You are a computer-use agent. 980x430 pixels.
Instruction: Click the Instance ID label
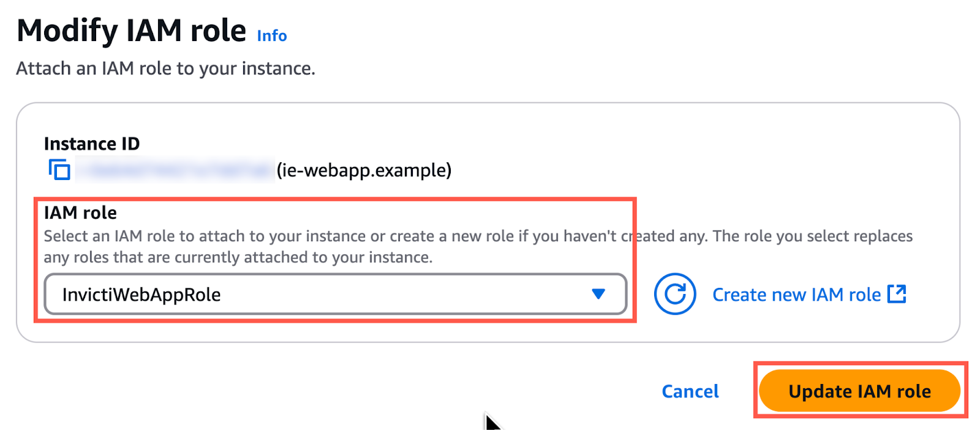tap(92, 144)
